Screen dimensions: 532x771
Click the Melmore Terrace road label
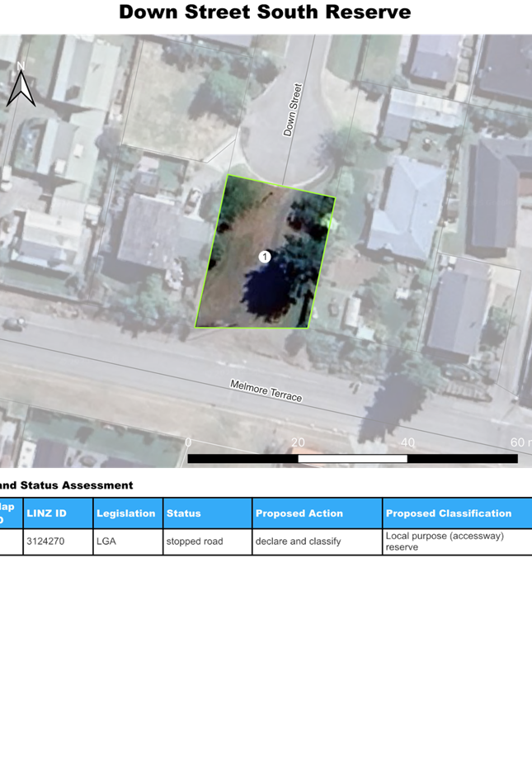point(266,391)
